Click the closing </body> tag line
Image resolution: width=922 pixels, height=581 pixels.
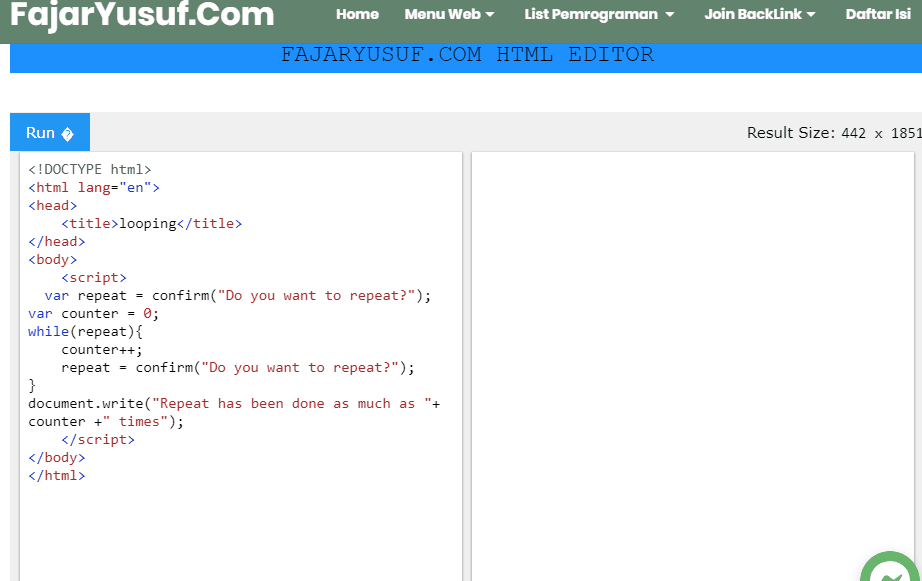click(x=56, y=458)
